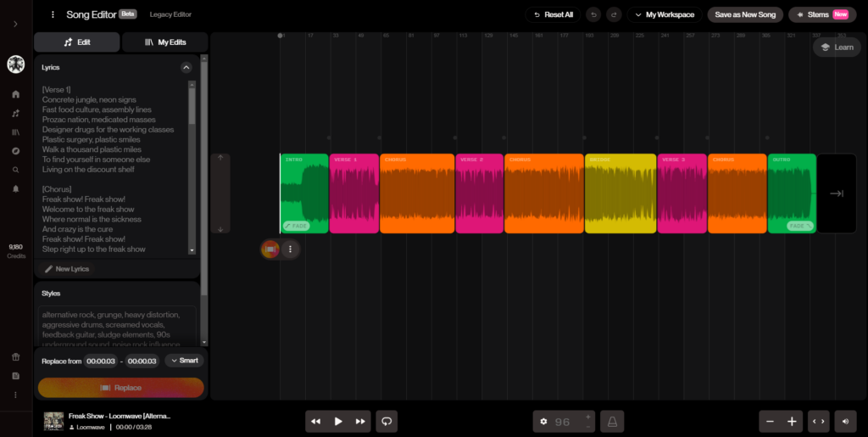Screen dimensions: 868x437
Task: Open Search from the sidebar
Action: tap(15, 170)
